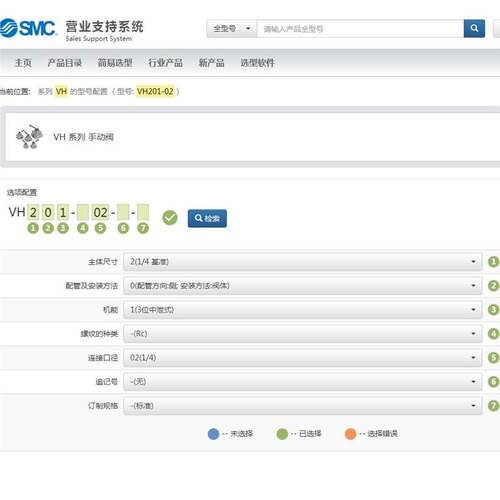Click circle 6 beside 追记号 row
Viewport: 500px width, 500px height.
pos(494,382)
